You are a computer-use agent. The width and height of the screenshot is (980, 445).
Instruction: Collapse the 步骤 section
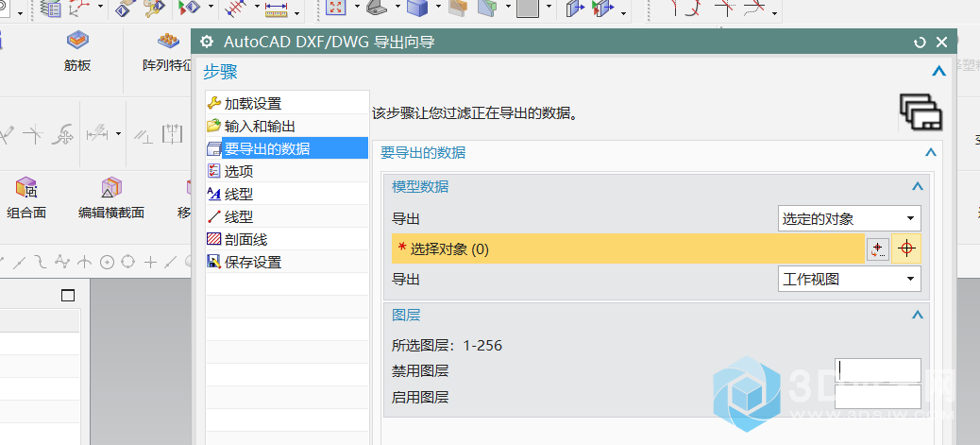click(x=938, y=72)
